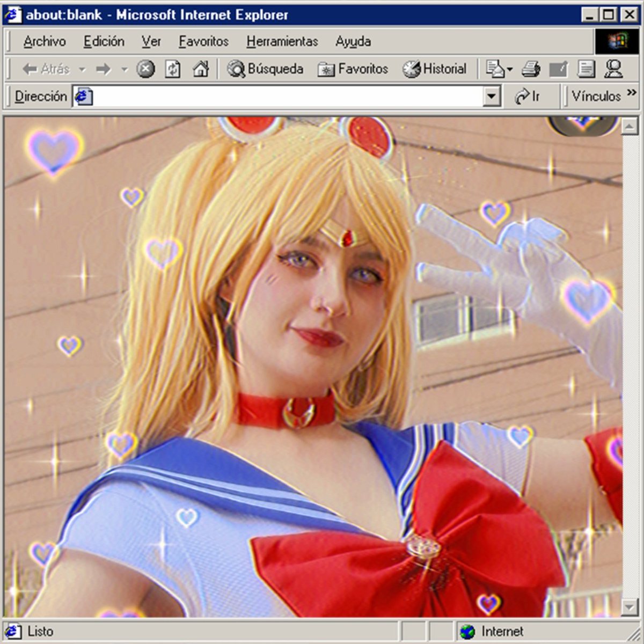Open the Búsqueda search panel
Screen dimensions: 644x644
[265, 69]
